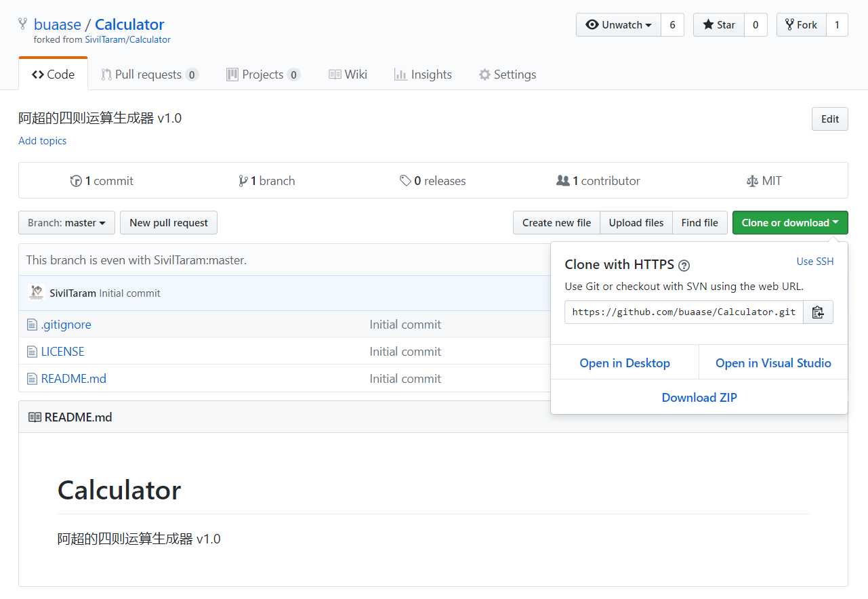868x599 pixels.
Task: Click SivilTaram commit author name
Action: [73, 293]
